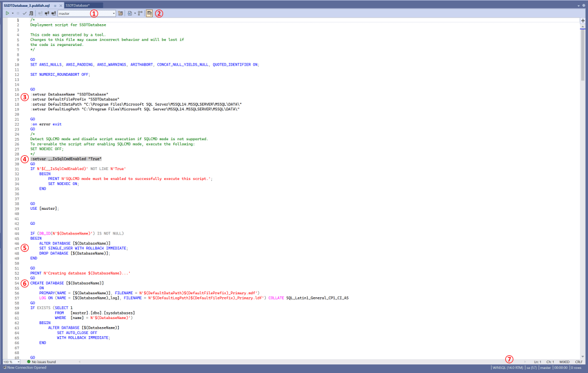Screen dimensions: 588x373
Task: Switch to the SSDTDatabase* tab
Action: coord(79,5)
